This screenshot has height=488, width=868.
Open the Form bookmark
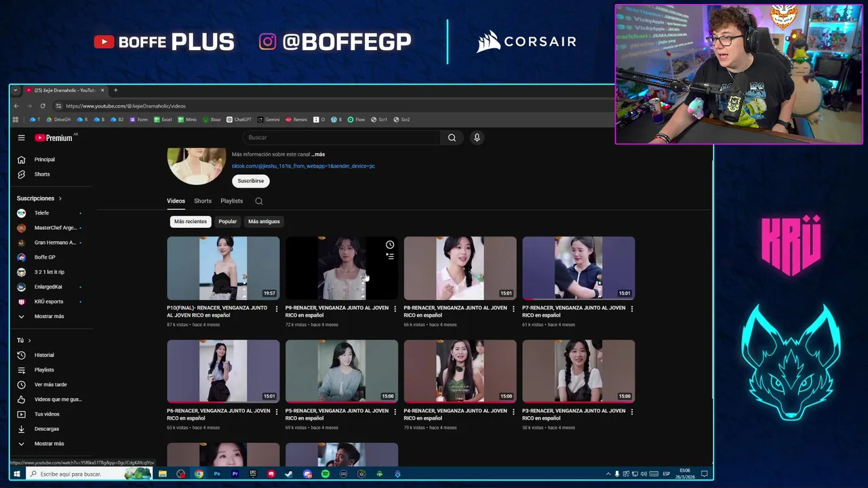138,119
